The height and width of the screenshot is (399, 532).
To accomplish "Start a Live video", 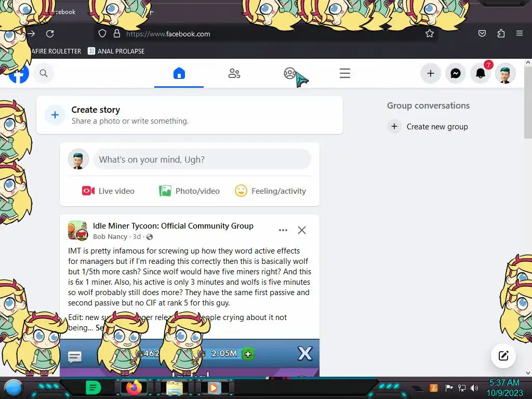I will (108, 191).
